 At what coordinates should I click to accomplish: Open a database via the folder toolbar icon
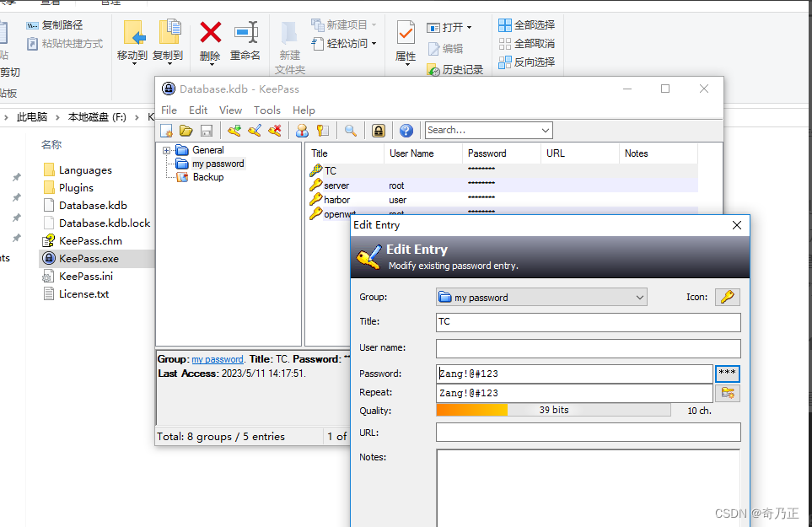(x=186, y=131)
